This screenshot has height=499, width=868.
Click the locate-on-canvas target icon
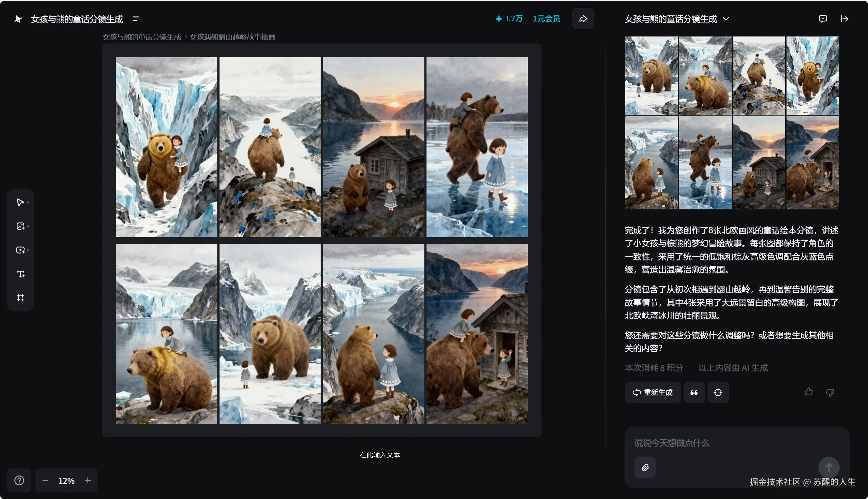(x=718, y=392)
